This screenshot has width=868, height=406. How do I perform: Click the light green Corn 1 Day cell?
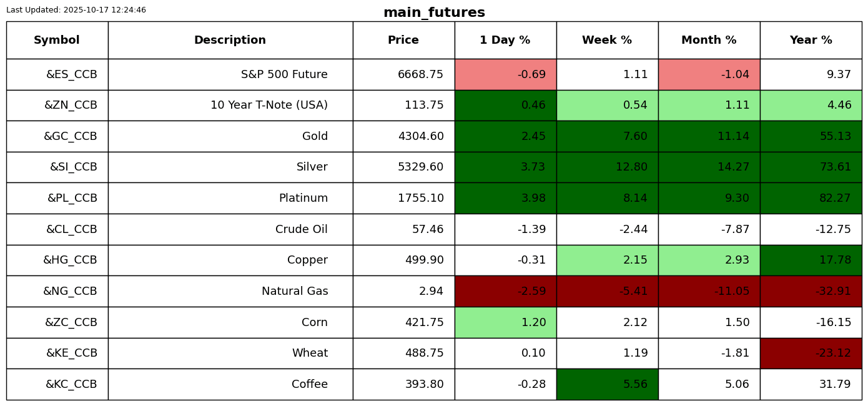pyautogui.click(x=505, y=322)
